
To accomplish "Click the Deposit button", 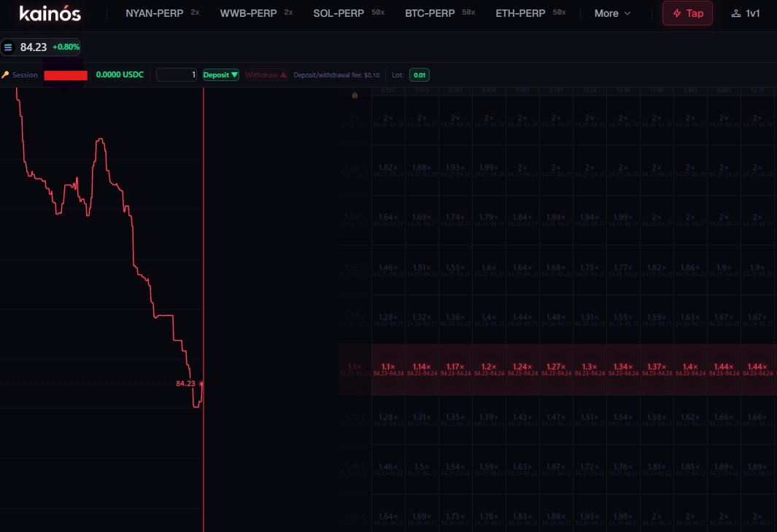I will click(x=220, y=75).
